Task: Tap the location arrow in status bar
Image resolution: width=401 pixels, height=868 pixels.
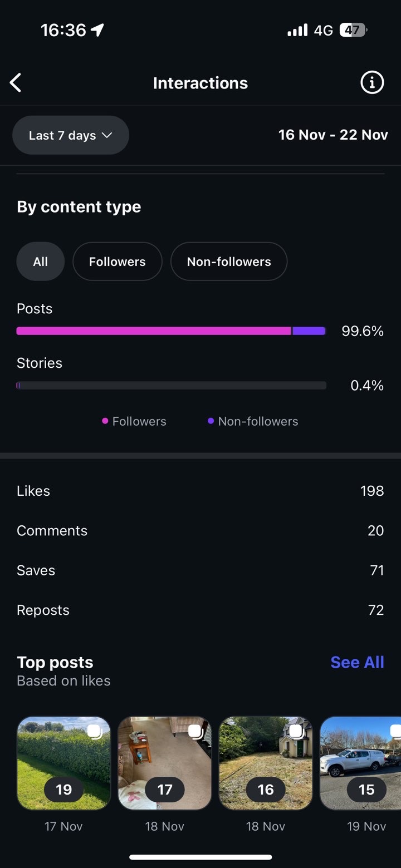Action: (98, 30)
